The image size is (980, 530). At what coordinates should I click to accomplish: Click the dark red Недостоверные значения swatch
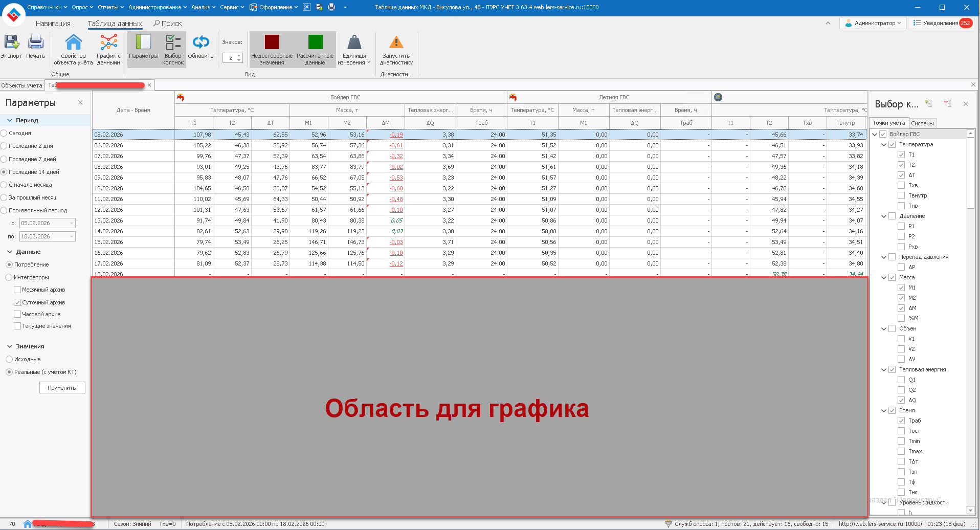(x=272, y=42)
